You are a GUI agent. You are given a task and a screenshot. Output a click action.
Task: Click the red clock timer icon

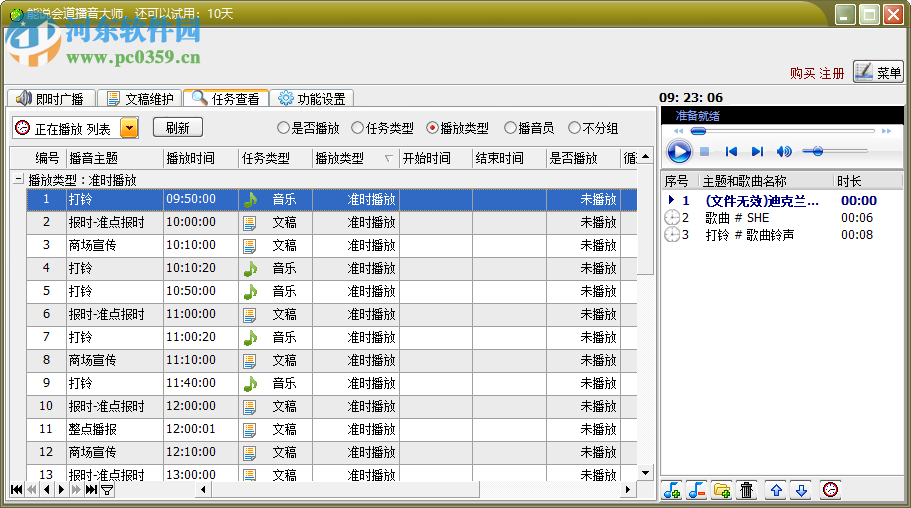(x=829, y=490)
